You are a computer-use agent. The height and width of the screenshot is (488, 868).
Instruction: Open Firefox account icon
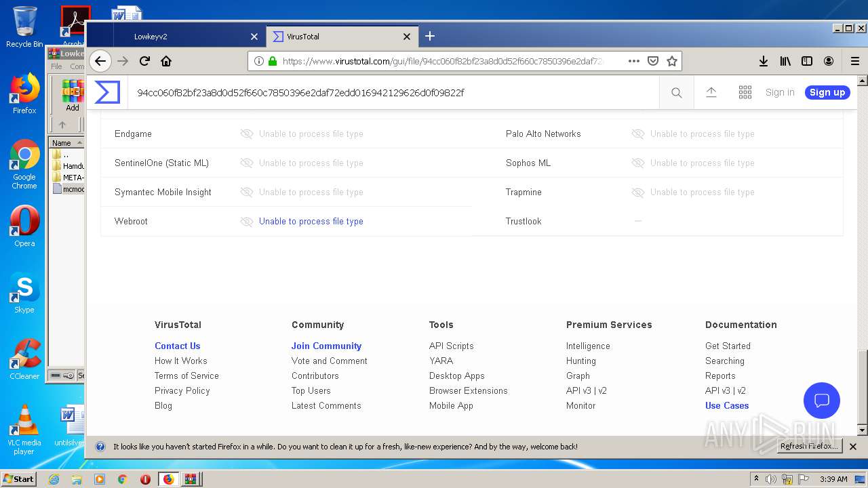click(829, 61)
